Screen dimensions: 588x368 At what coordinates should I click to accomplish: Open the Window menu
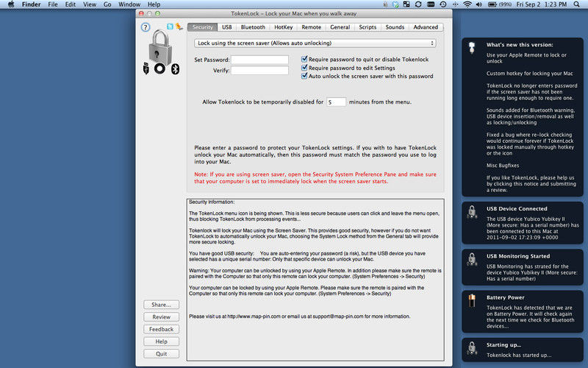coord(129,4)
